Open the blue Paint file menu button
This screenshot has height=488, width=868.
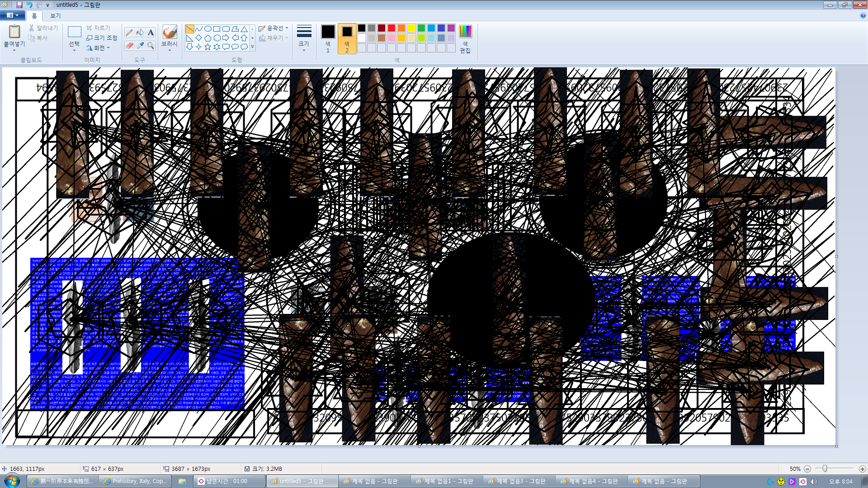[12, 15]
